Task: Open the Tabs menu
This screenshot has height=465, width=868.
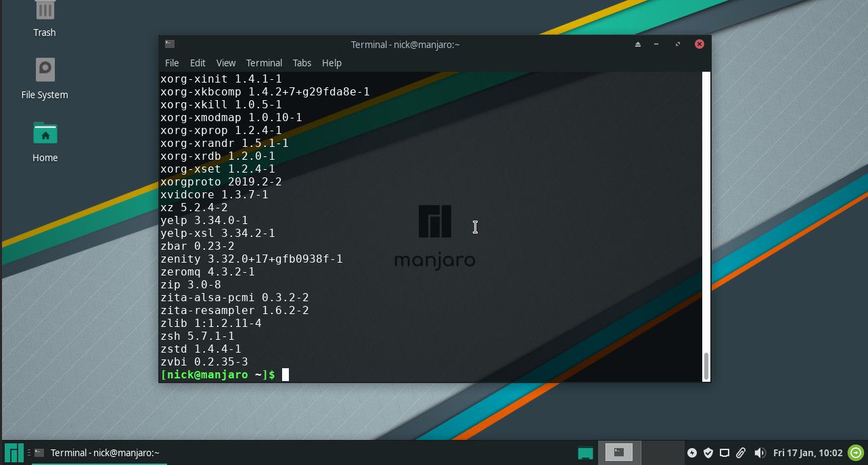Action: click(302, 63)
